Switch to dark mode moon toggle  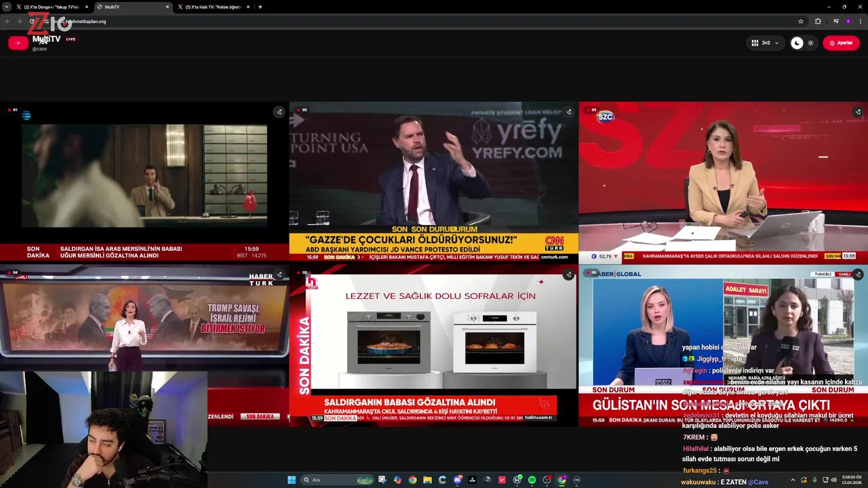(x=797, y=43)
